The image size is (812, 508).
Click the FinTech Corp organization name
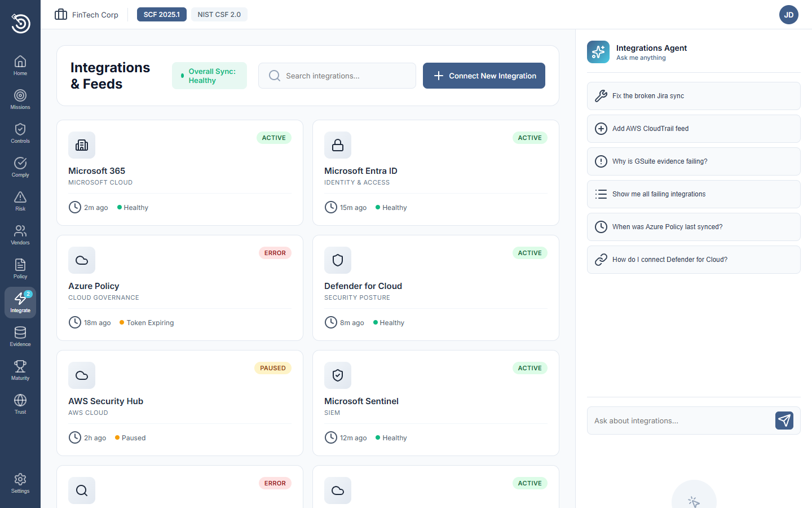coord(95,15)
